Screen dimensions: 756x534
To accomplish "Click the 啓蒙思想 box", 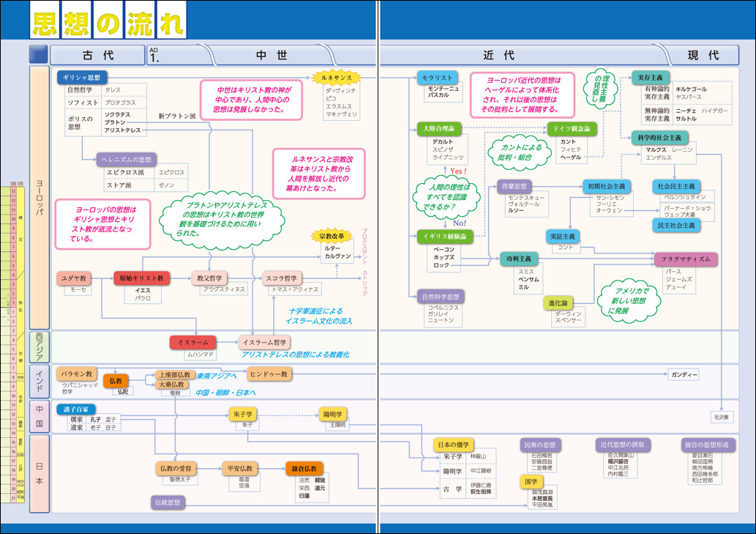I will pos(514,186).
